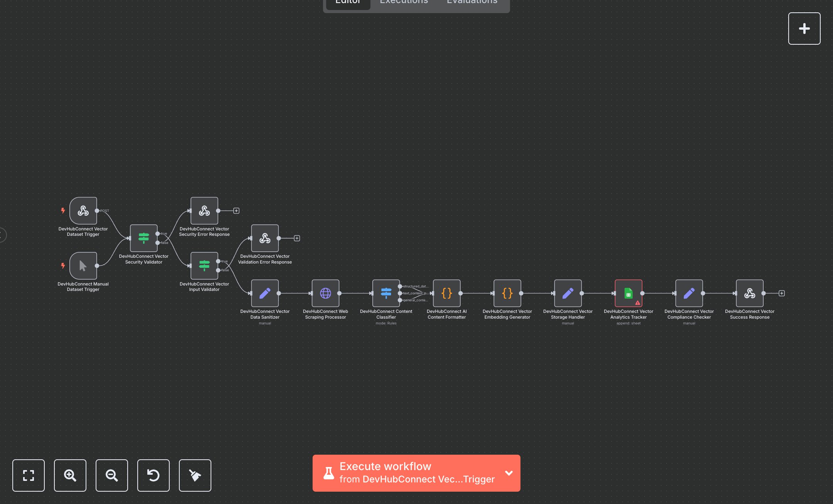Switch to the Evaluations tab
Viewport: 833px width, 504px height.
coord(472,2)
